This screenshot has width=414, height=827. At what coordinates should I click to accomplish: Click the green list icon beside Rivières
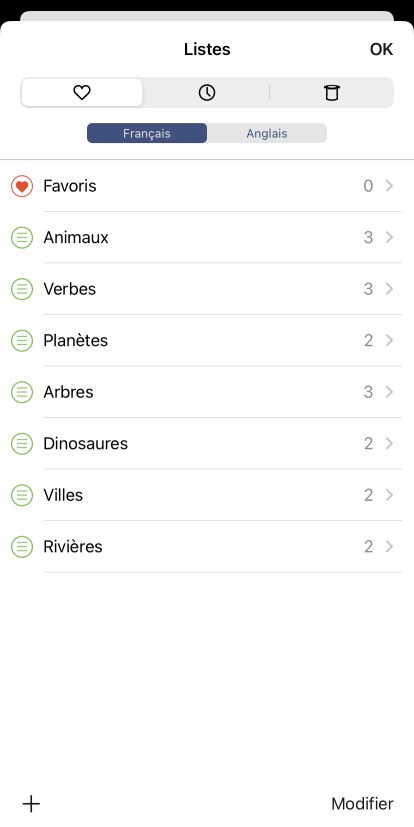[x=22, y=546]
